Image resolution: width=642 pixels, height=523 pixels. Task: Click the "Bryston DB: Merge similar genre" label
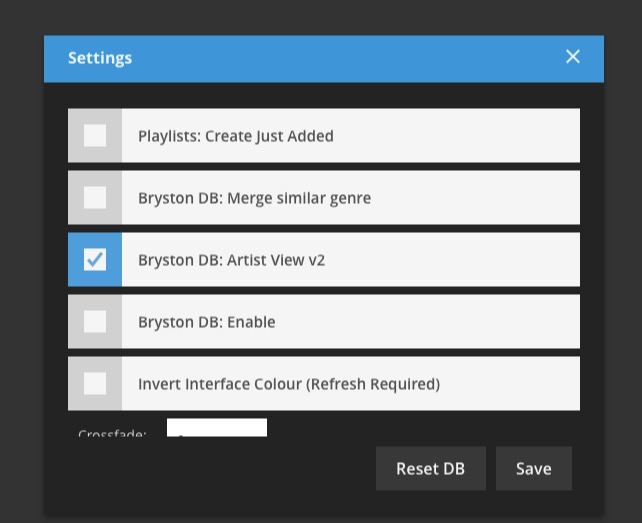point(255,198)
